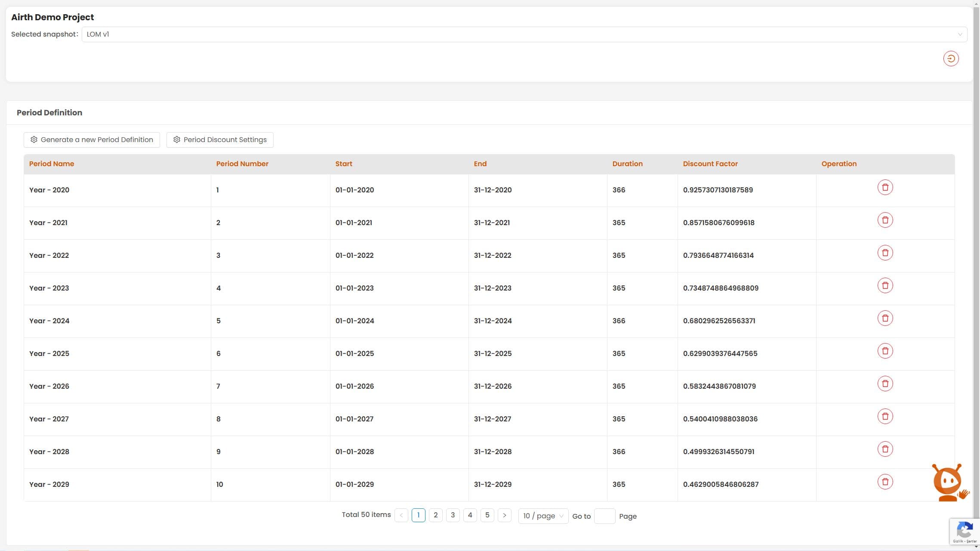Click trash icon for Year - 2024

[885, 318]
